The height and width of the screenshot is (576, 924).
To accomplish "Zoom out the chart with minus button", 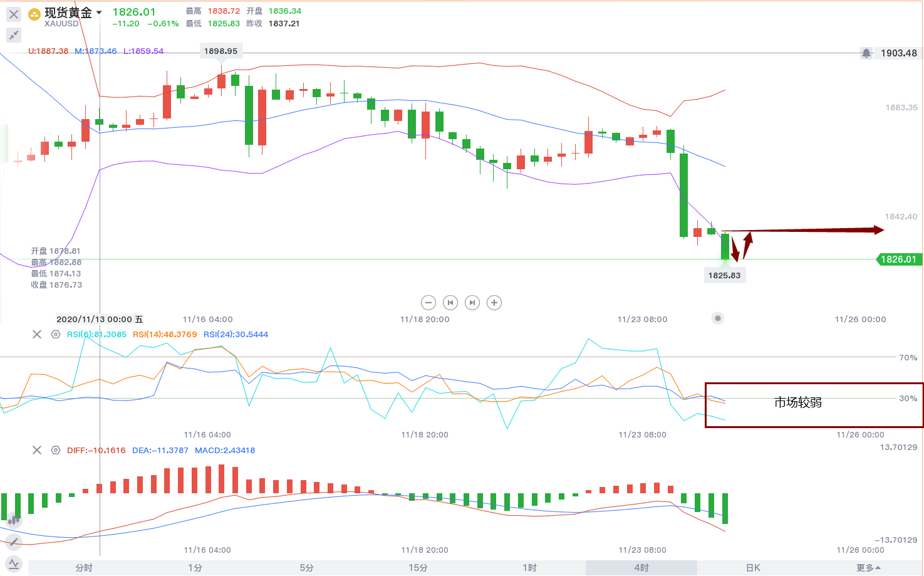I will [428, 303].
